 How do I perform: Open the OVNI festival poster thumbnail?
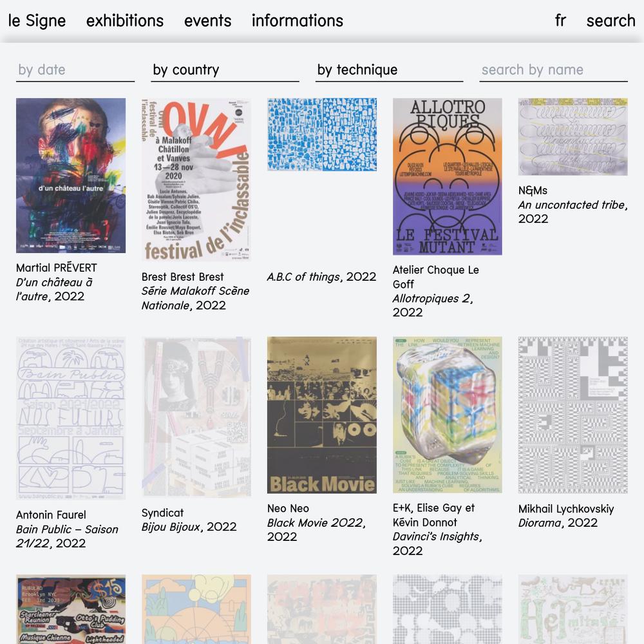tap(196, 180)
